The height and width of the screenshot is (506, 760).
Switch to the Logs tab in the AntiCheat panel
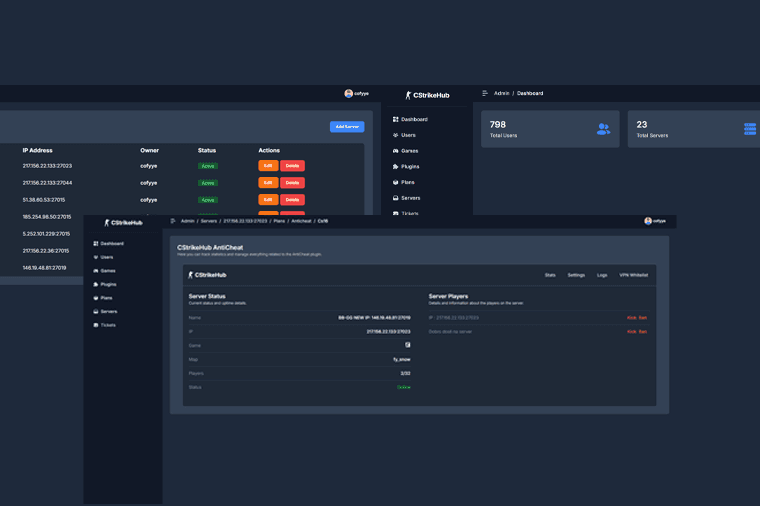602,275
